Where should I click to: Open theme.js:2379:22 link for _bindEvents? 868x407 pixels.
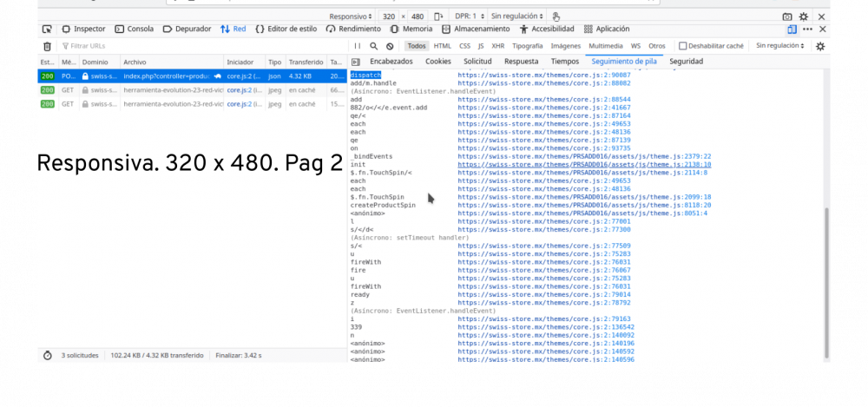click(x=584, y=157)
